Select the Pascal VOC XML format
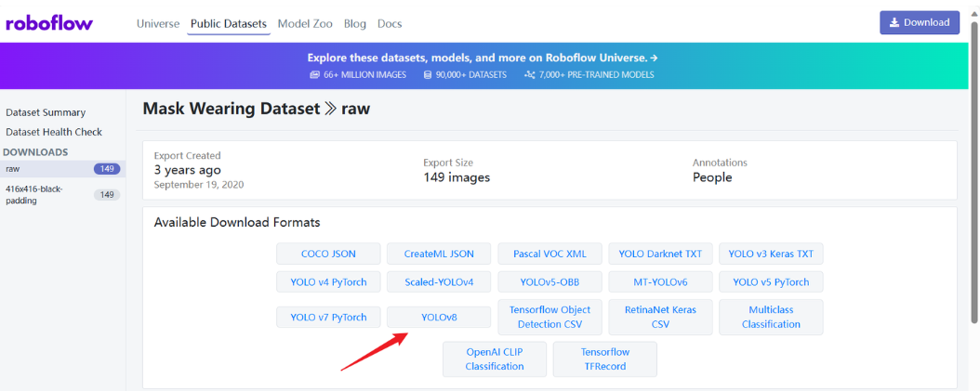This screenshot has height=391, width=980. 550,254
